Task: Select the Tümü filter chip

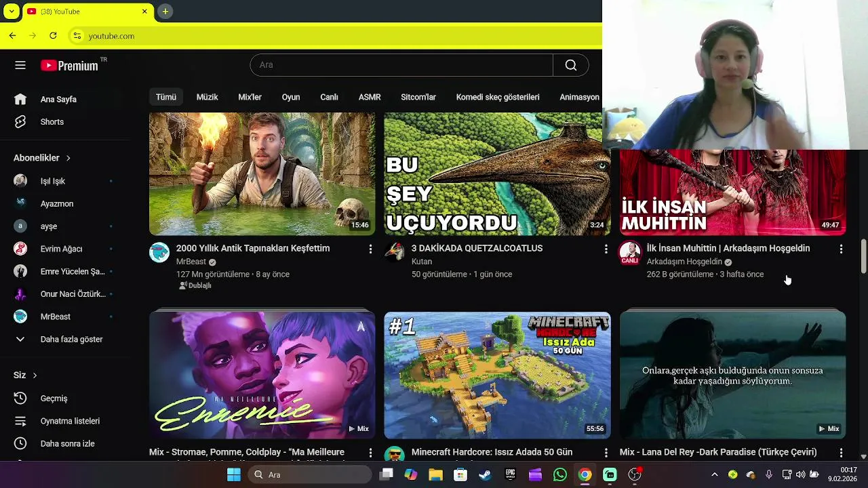Action: (166, 97)
